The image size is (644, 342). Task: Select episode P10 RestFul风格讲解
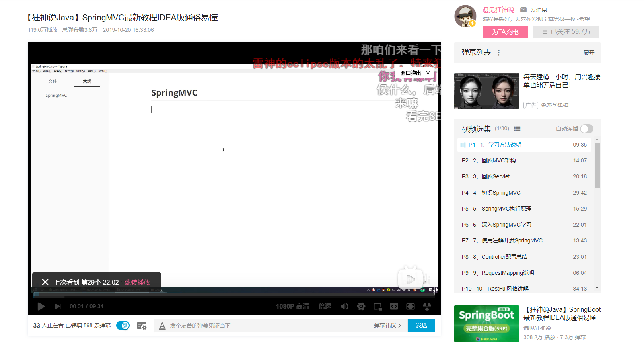524,288
